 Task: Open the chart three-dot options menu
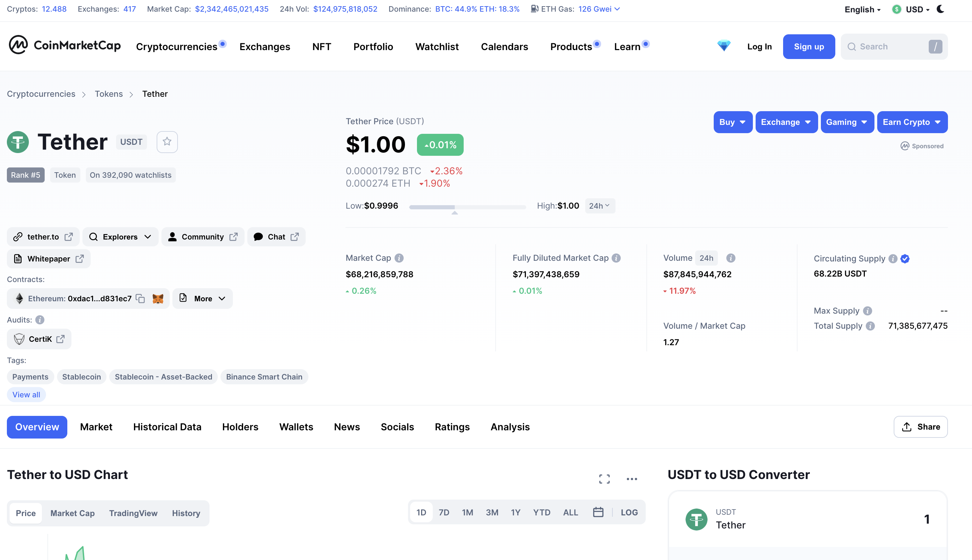[x=631, y=478]
